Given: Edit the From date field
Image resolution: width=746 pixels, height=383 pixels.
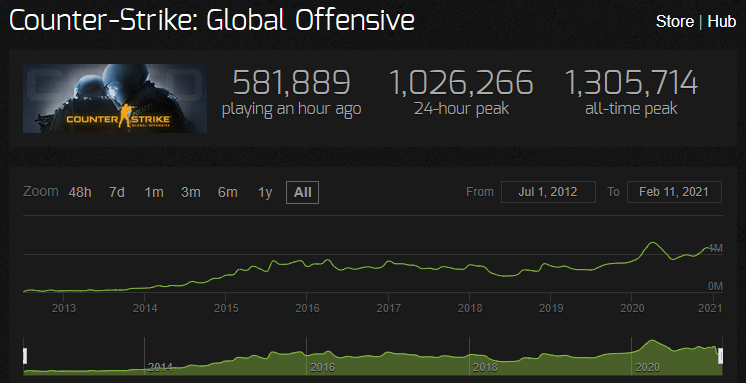Looking at the screenshot, I should 548,192.
